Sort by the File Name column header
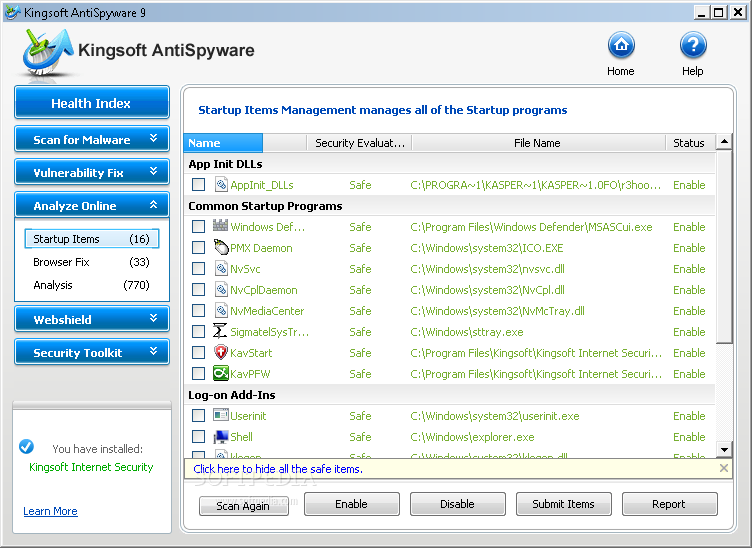 click(x=539, y=143)
